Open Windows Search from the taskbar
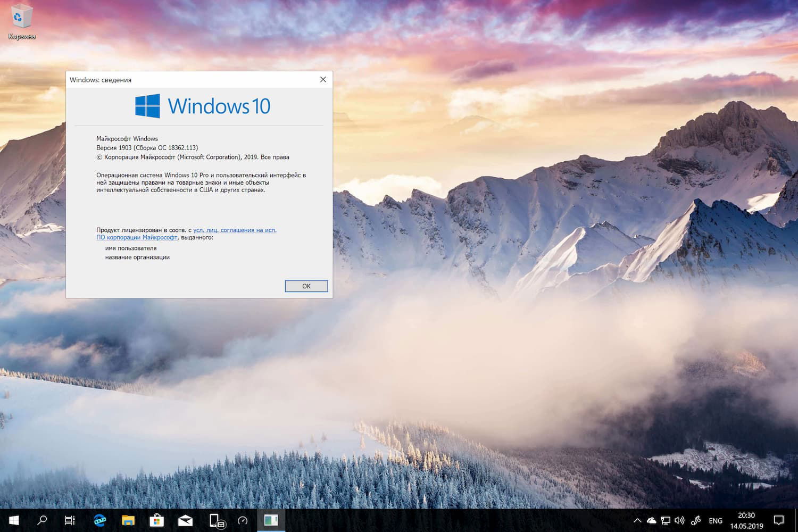Screen dimensions: 798x532 pos(43,520)
